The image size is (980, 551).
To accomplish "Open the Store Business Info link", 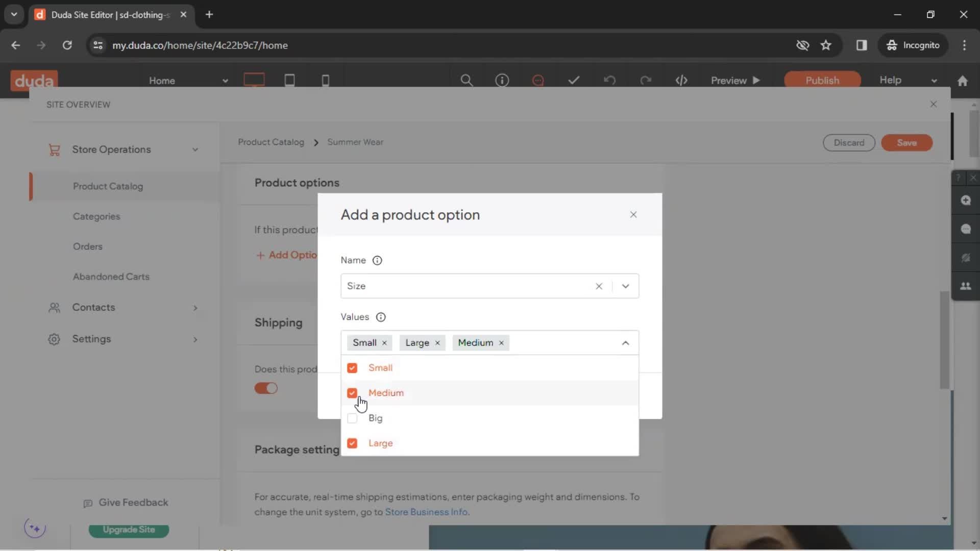I will pyautogui.click(x=426, y=512).
